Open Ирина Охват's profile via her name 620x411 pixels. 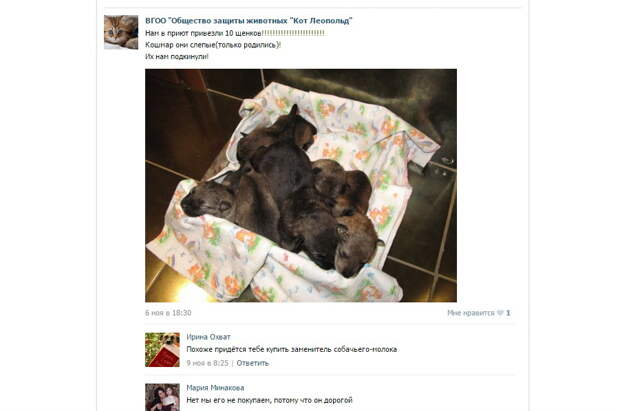tap(208, 337)
